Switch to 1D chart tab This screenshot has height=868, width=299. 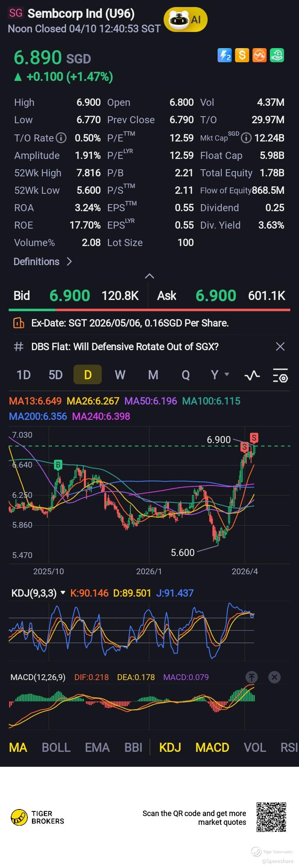pos(23,375)
